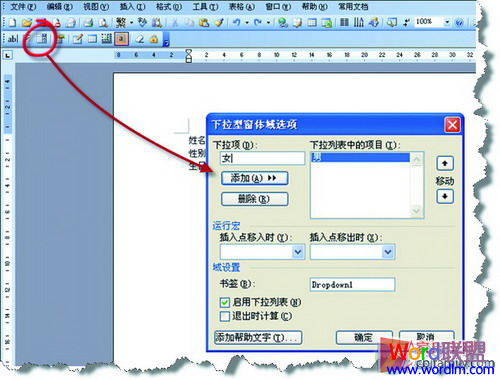Open the 窗口 menu
The image size is (500, 380).
pos(278,7)
